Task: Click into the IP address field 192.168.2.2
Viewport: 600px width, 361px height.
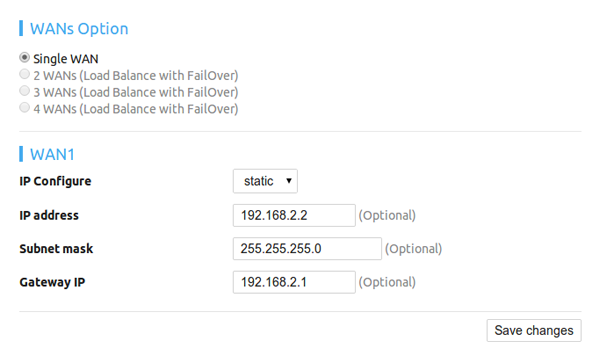Action: [294, 215]
